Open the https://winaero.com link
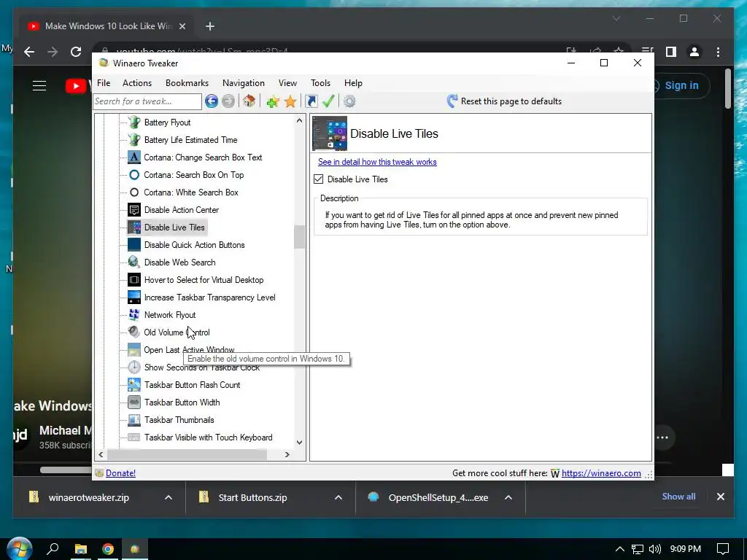The width and height of the screenshot is (747, 560). coord(601,472)
